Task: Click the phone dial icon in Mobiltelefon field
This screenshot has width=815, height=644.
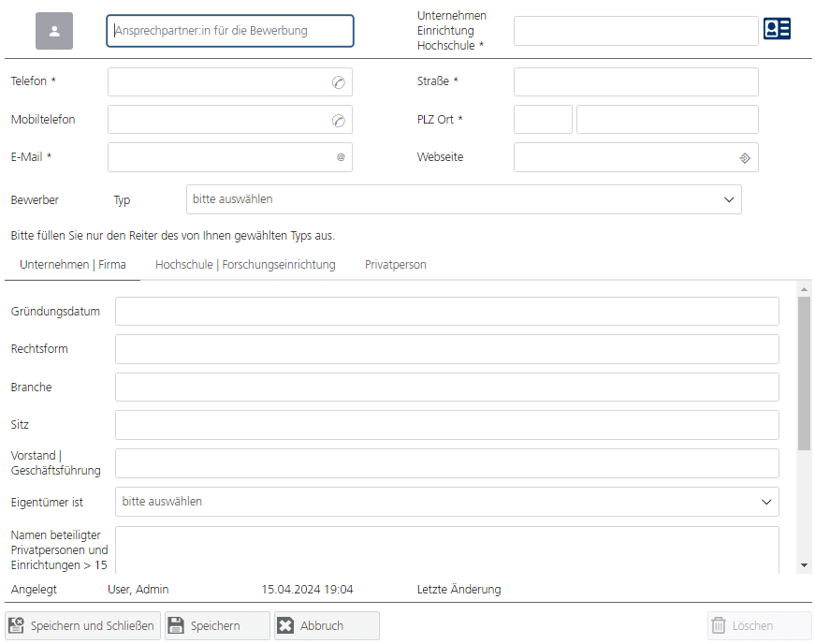Action: (x=339, y=121)
